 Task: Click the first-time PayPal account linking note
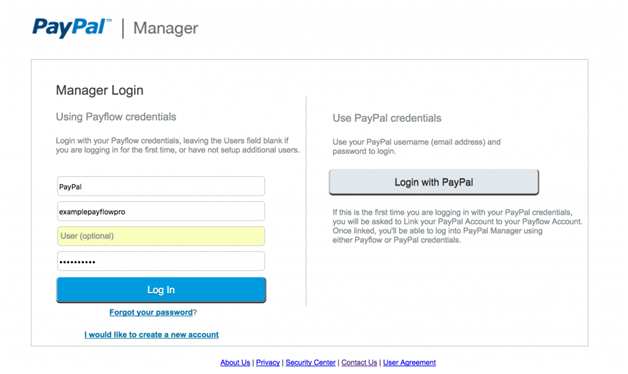457,226
